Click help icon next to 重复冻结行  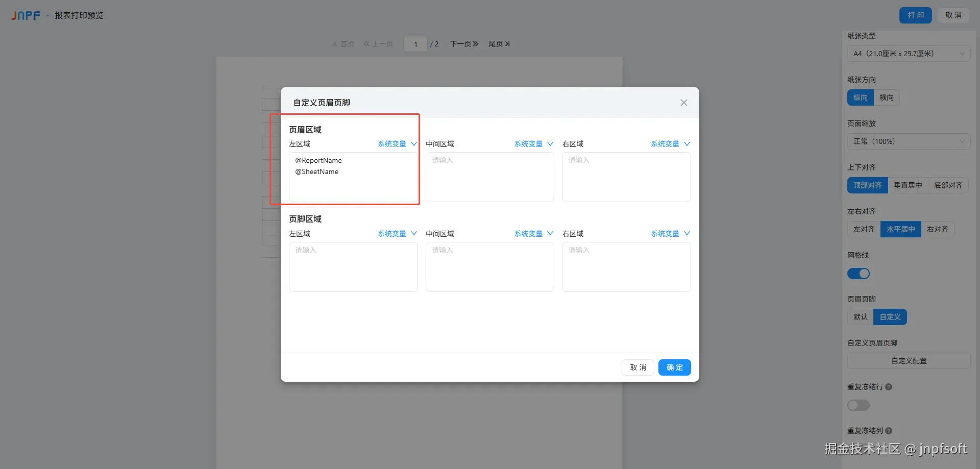coord(889,387)
